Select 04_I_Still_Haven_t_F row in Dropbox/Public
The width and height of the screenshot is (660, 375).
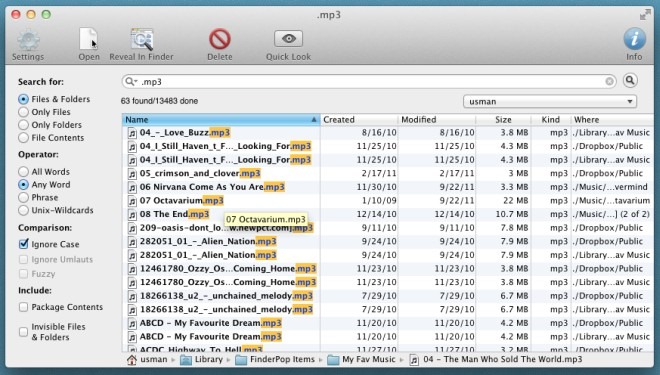point(388,146)
